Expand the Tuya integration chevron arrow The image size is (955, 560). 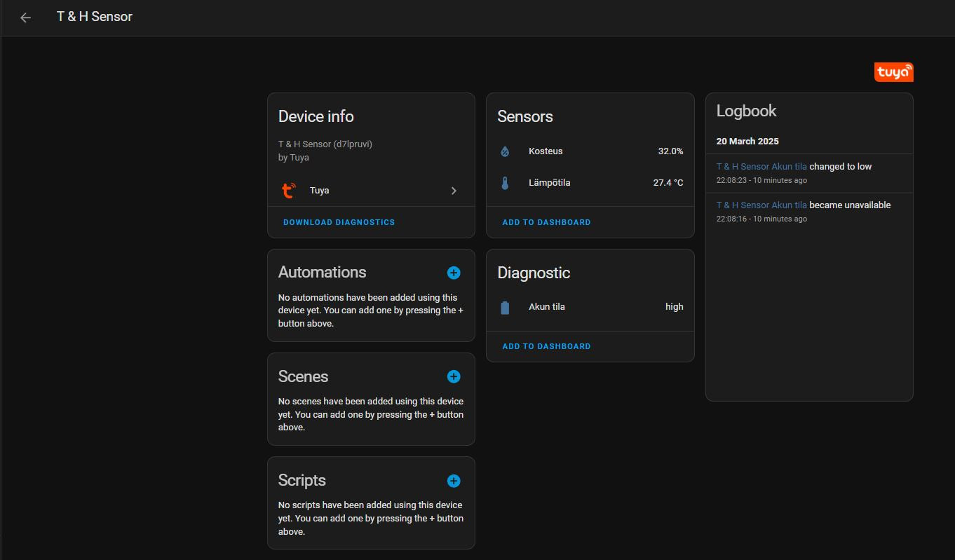(x=454, y=191)
